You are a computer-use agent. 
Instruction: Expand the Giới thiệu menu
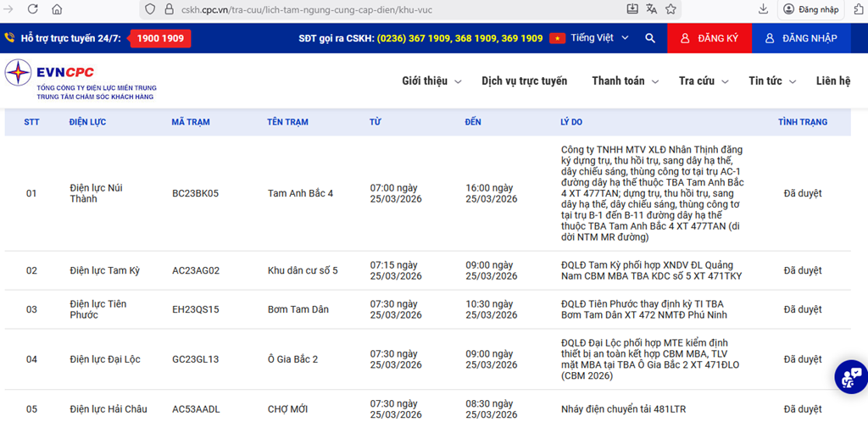[x=431, y=81]
